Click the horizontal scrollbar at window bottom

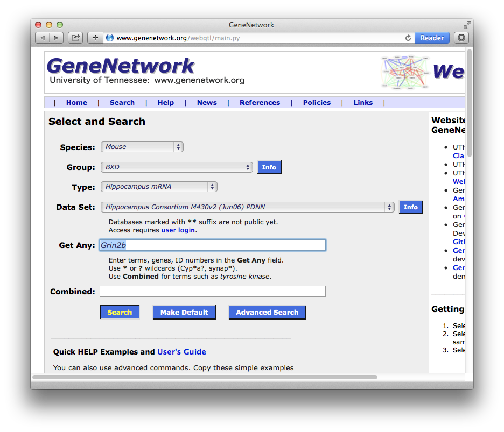[x=205, y=377]
